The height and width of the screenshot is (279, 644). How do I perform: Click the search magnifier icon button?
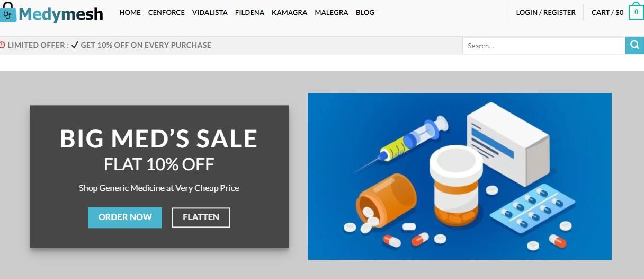(x=634, y=46)
